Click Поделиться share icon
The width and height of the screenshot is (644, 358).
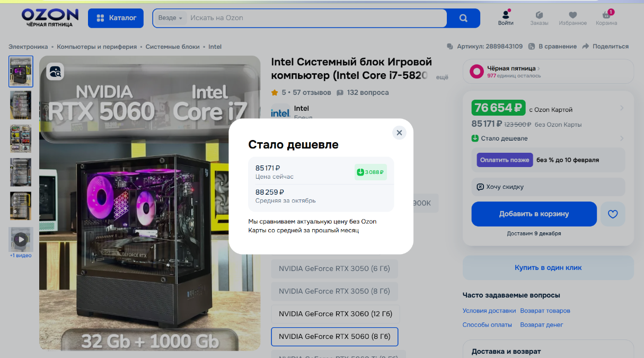(586, 47)
